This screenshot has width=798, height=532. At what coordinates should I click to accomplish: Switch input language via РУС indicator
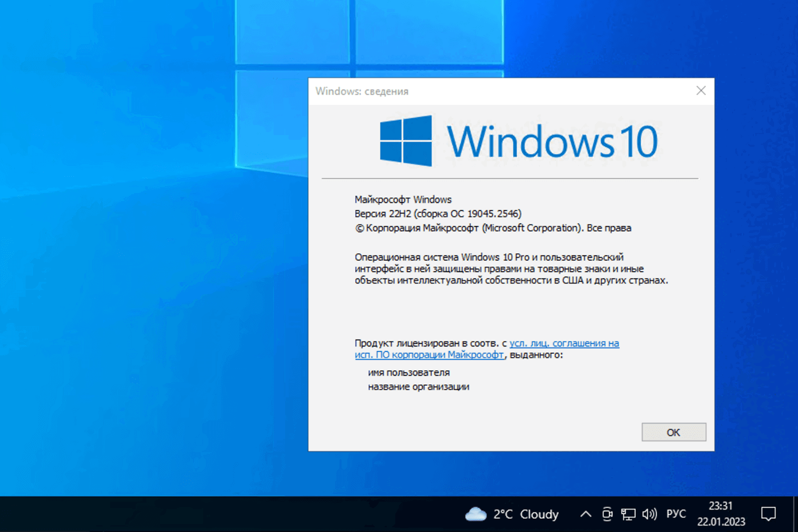coord(676,514)
